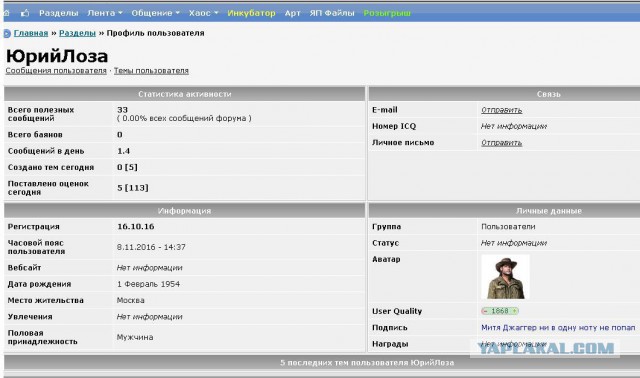Click the minus icon in User Quality

click(x=485, y=311)
